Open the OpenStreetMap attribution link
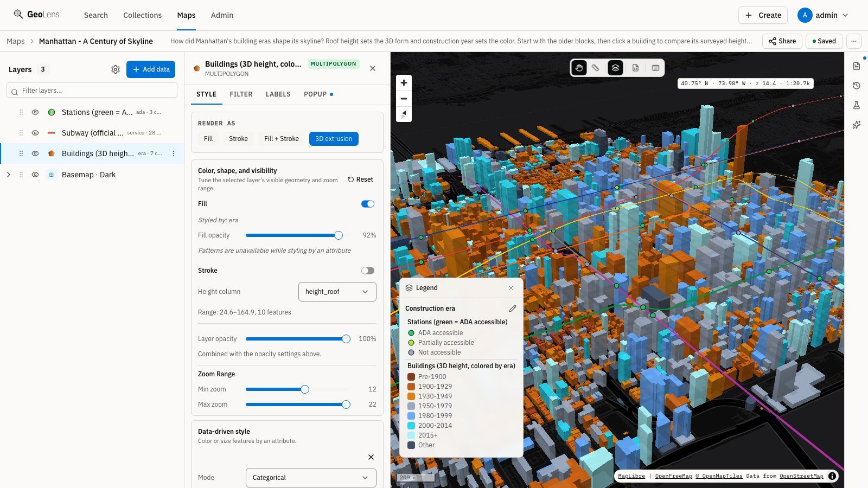The image size is (868, 488). (801, 476)
